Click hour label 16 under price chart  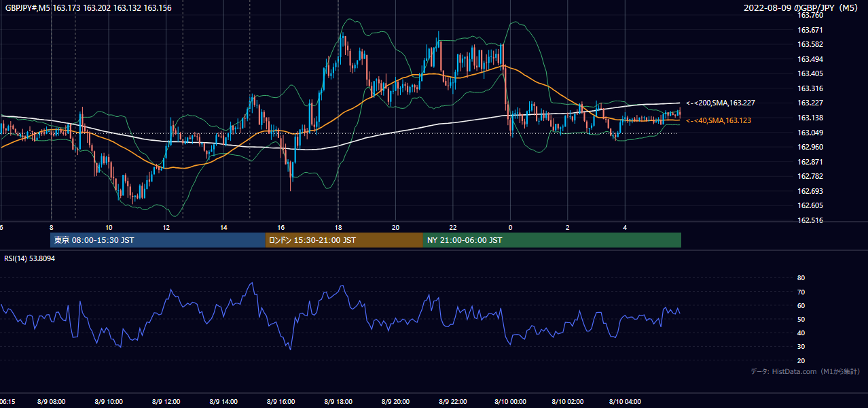click(x=281, y=227)
